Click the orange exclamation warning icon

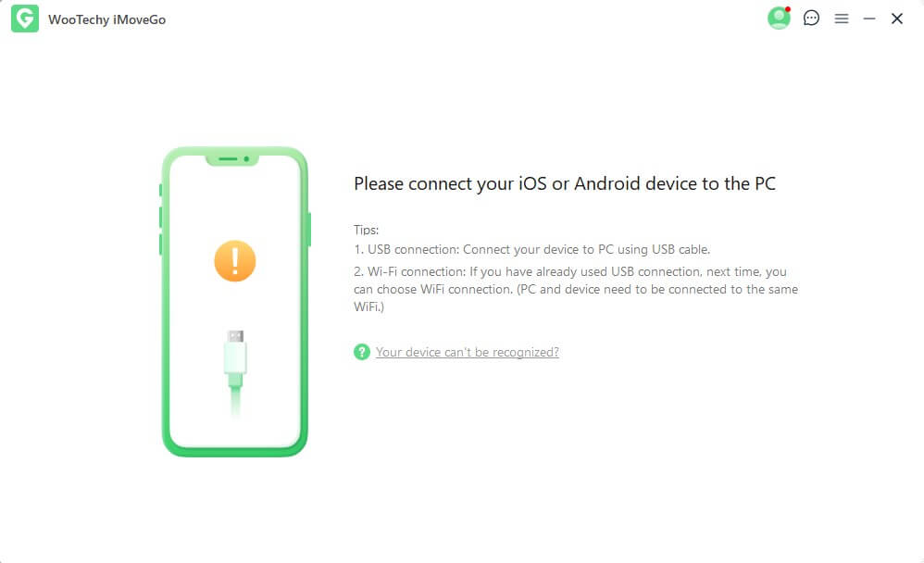tap(234, 260)
